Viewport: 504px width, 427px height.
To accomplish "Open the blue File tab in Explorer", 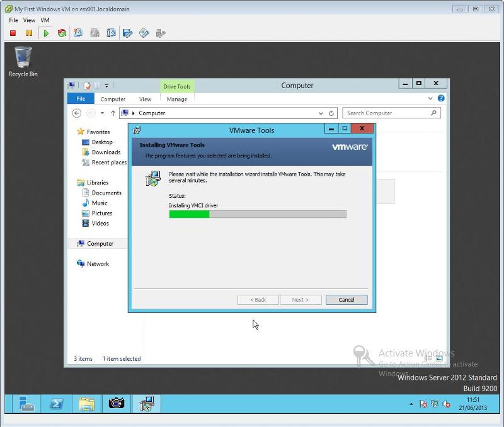I will pos(81,99).
